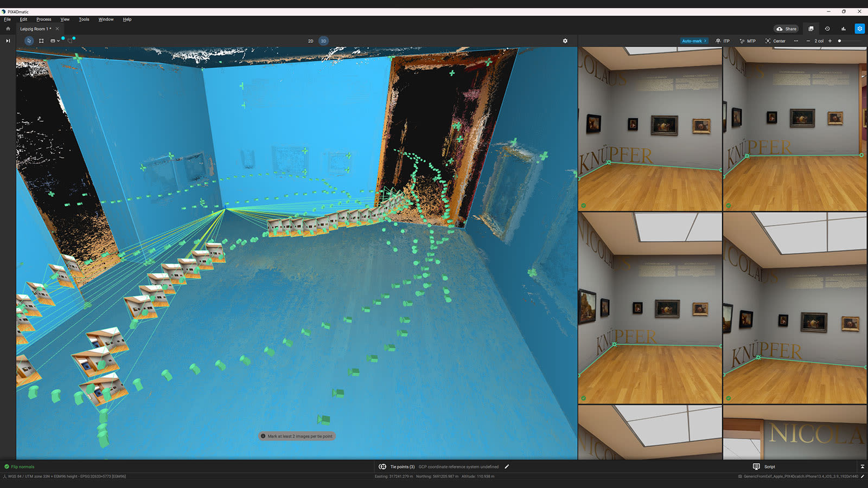
Task: Open the quality report chart icon
Action: [843, 29]
